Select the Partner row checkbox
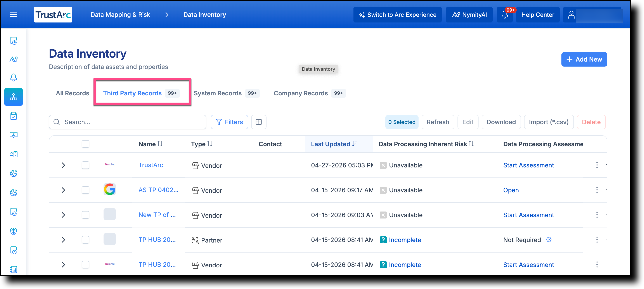 click(85, 239)
